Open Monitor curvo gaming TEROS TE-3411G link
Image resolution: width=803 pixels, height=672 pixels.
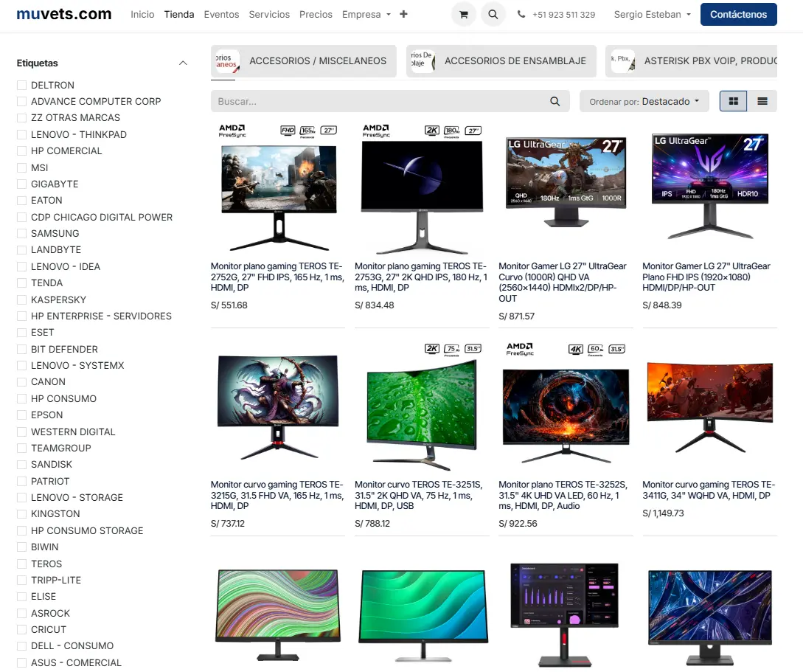coord(709,490)
